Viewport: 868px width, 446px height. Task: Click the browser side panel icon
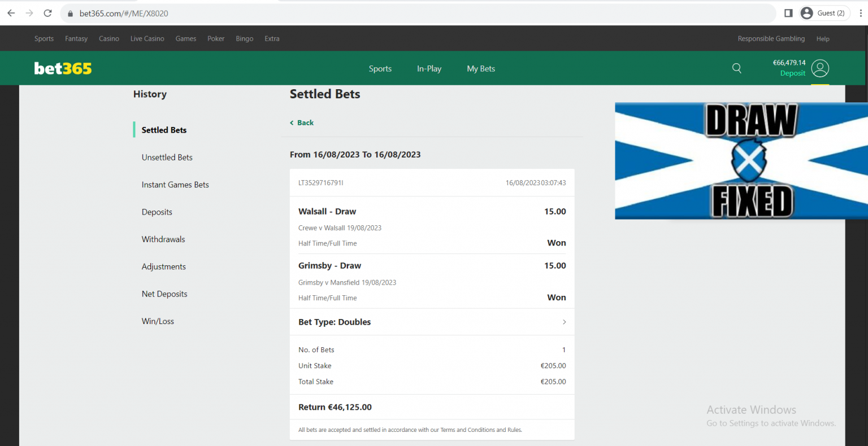coord(788,13)
